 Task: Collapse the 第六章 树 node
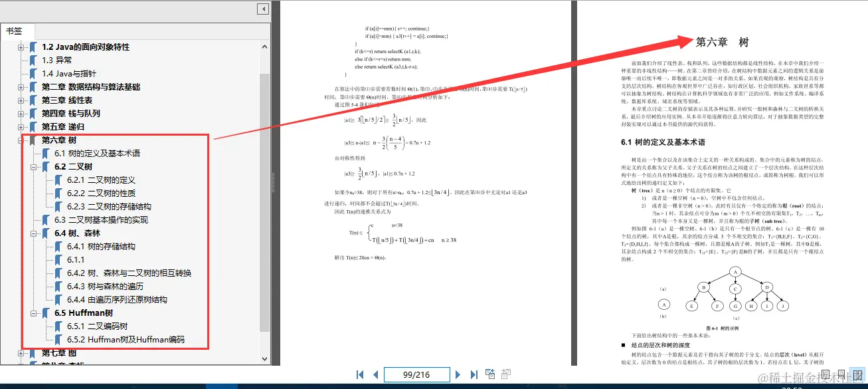point(21,140)
